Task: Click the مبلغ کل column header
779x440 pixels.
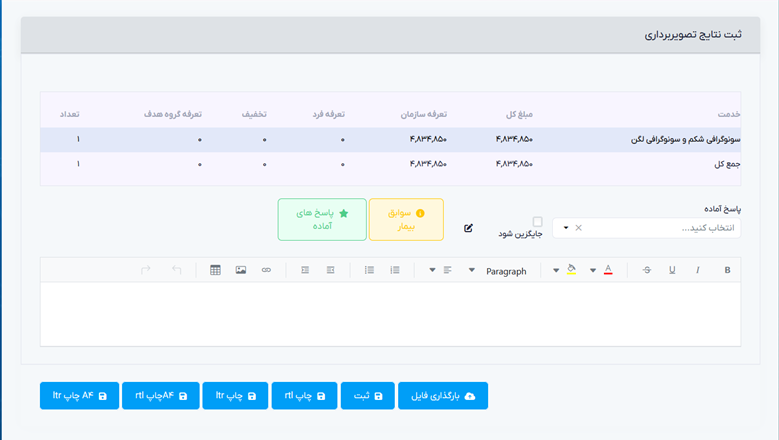Action: (519, 114)
